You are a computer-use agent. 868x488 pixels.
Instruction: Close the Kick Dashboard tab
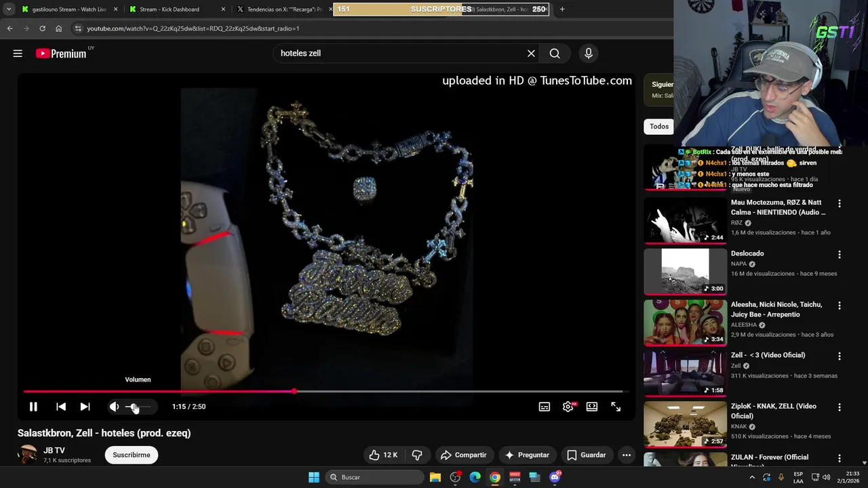pyautogui.click(x=223, y=9)
